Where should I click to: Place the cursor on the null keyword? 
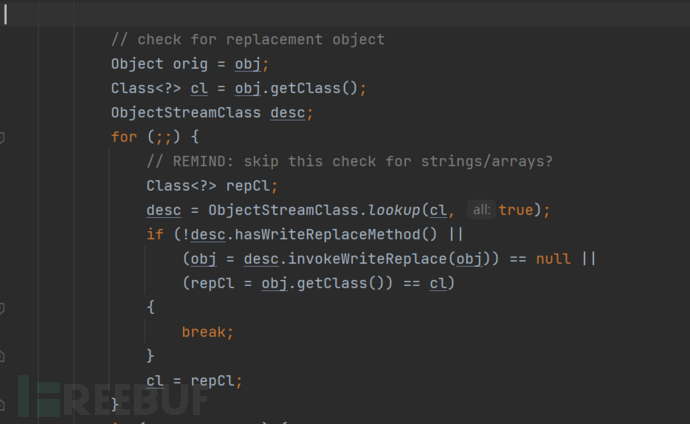coord(553,258)
